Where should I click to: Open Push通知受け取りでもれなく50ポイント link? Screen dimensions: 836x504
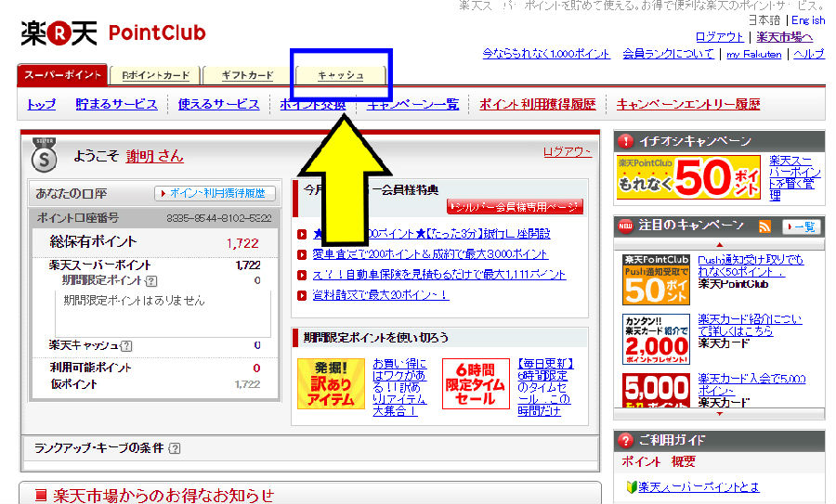pos(751,265)
